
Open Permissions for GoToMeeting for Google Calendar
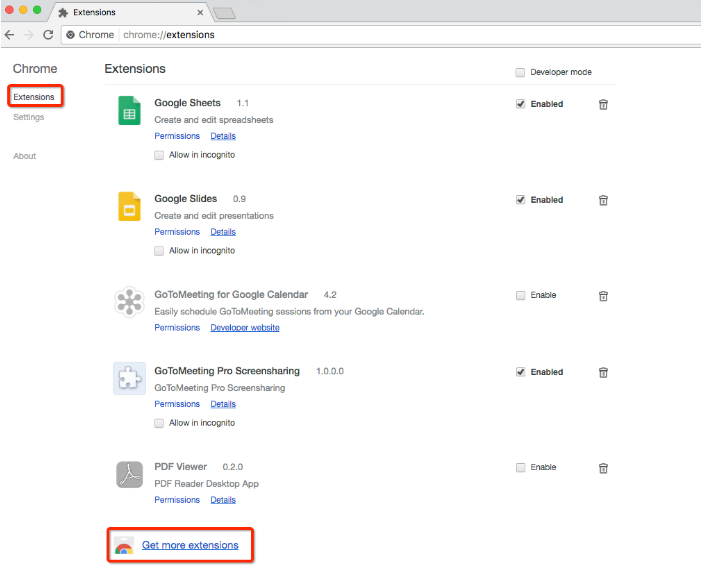[177, 328]
